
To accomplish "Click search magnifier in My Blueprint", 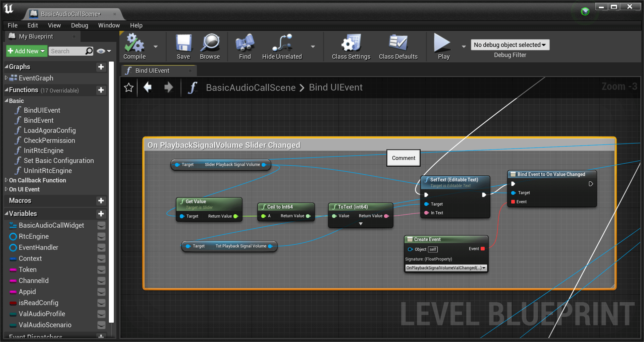I will click(89, 51).
